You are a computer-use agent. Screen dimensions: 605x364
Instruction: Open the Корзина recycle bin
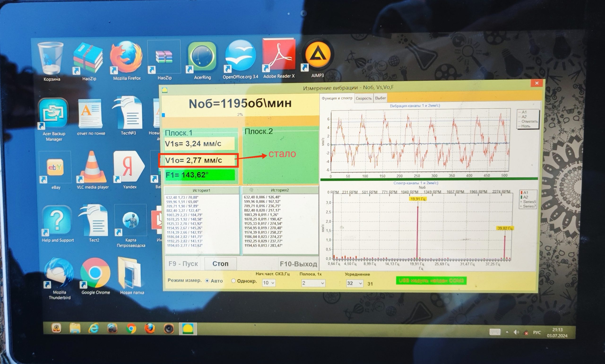tap(52, 62)
